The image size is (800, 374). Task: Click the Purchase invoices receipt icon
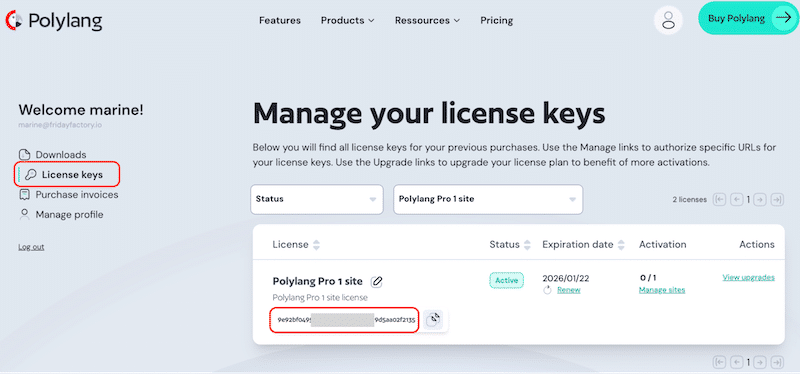pos(24,195)
